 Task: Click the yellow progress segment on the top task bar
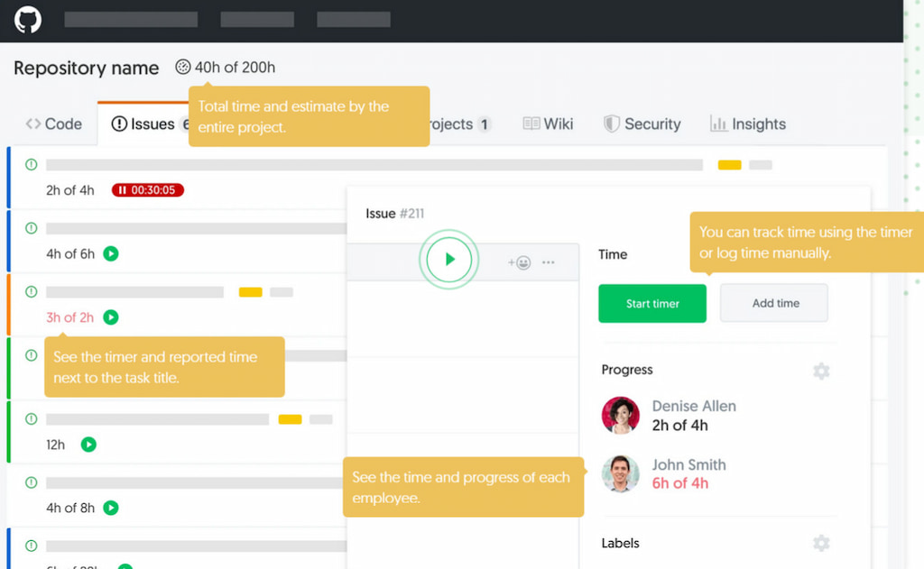click(x=729, y=165)
